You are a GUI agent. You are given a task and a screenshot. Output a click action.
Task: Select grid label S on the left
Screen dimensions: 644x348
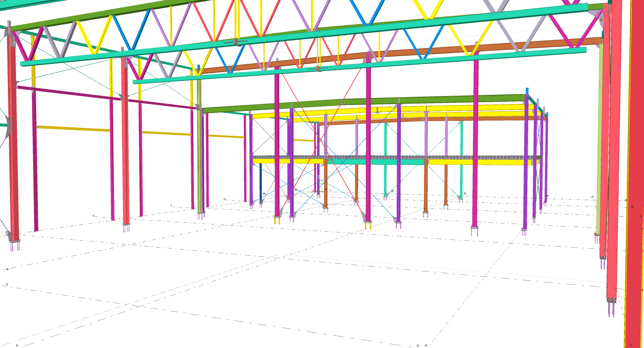tap(93, 215)
